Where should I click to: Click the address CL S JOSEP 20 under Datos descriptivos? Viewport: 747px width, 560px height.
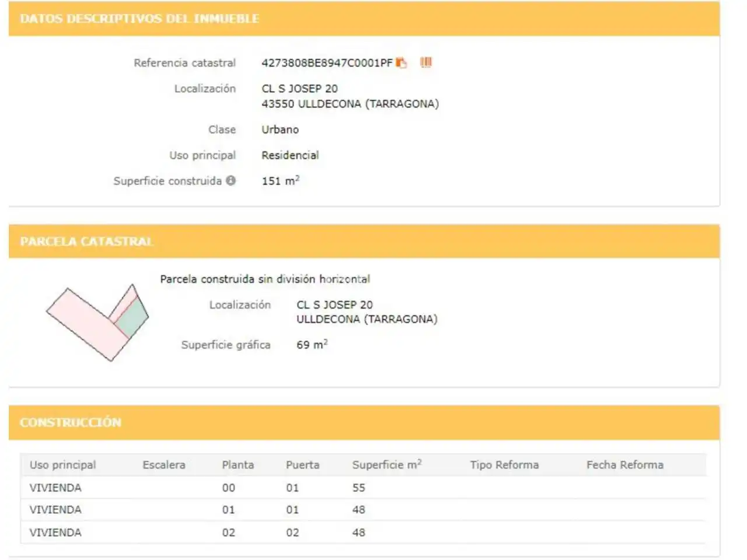[299, 89]
